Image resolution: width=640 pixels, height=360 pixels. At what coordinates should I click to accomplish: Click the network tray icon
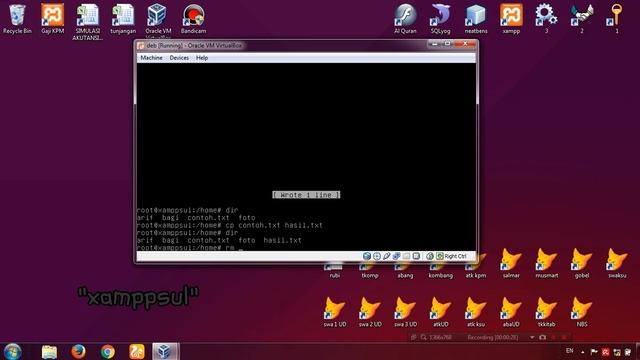(x=617, y=352)
